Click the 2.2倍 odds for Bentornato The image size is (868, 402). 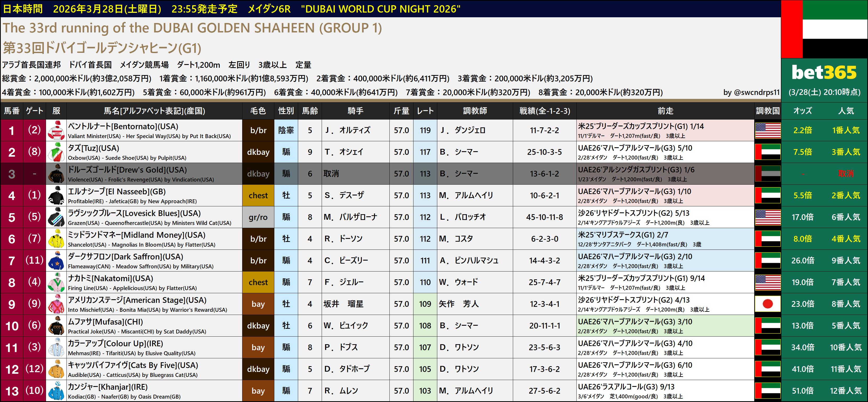tap(803, 131)
